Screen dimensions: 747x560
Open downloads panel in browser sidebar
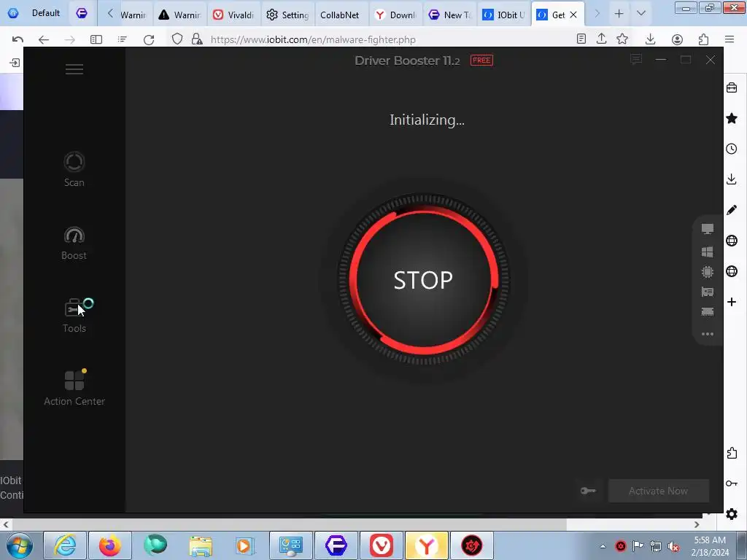coord(732,179)
